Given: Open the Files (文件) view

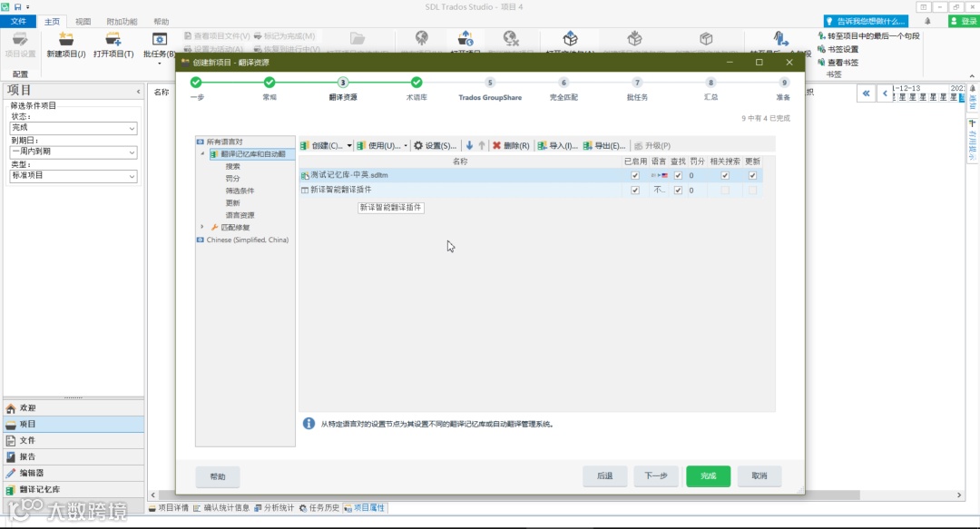Looking at the screenshot, I should [73, 440].
